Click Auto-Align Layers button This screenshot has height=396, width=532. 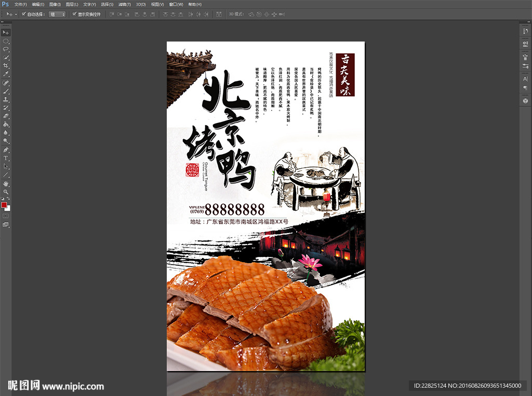pos(219,14)
